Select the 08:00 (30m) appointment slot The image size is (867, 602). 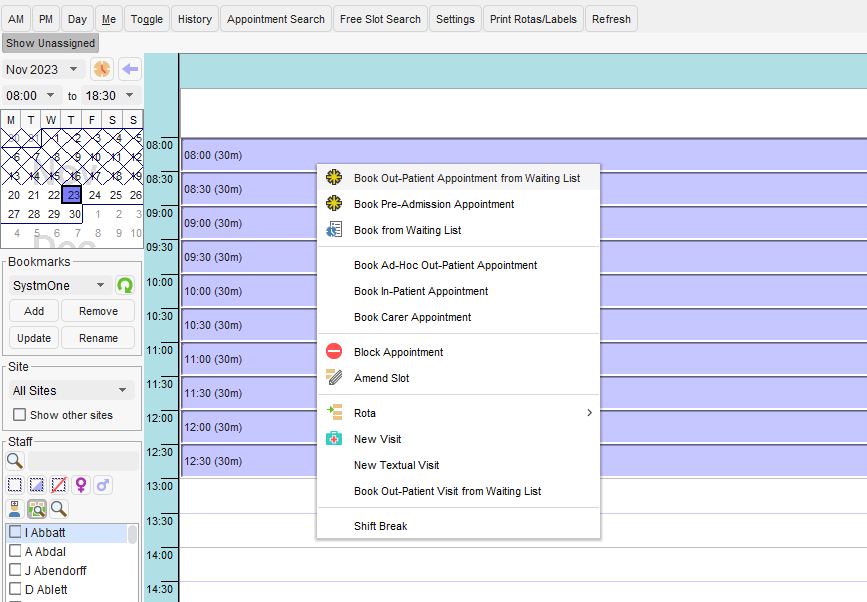tap(523, 155)
